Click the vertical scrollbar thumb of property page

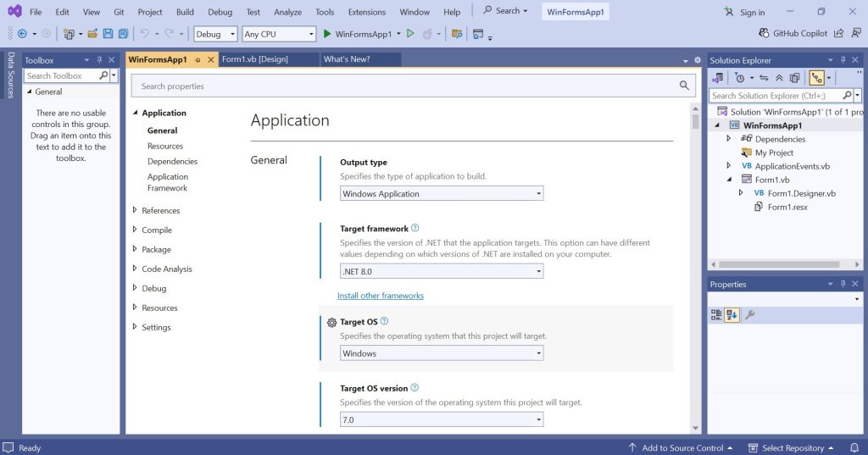pos(695,120)
